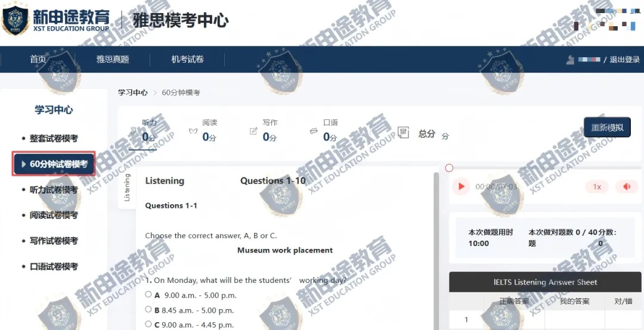The height and width of the screenshot is (330, 644).
Task: Select 口语试卷模考 in the sidebar
Action: 54,266
